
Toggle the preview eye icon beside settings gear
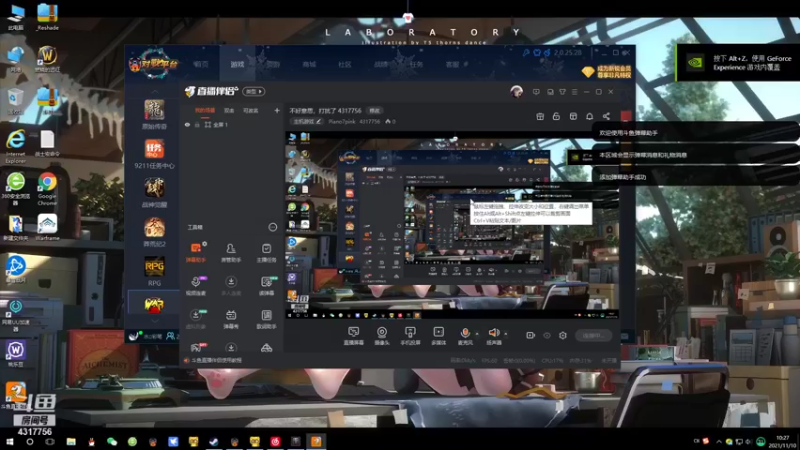coord(547,335)
